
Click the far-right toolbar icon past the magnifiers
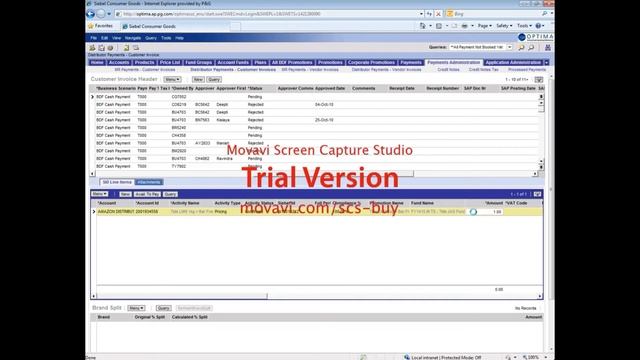pos(548,48)
